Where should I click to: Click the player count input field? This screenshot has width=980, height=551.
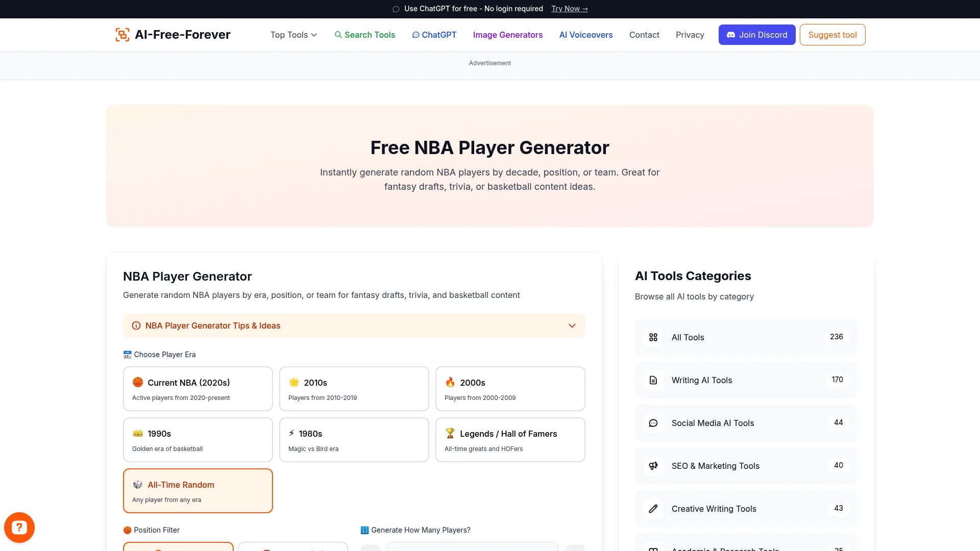coord(472,548)
